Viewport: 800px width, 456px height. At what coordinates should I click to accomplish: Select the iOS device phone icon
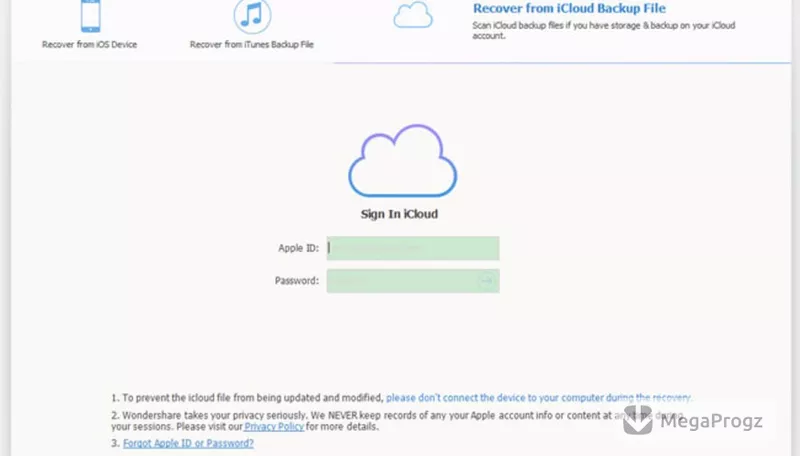tap(91, 16)
